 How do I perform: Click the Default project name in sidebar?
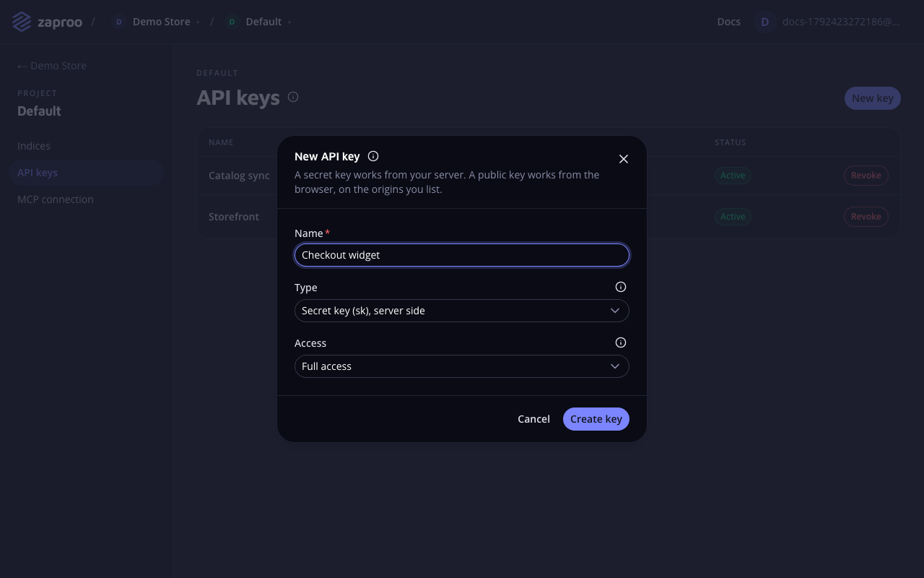tap(39, 111)
